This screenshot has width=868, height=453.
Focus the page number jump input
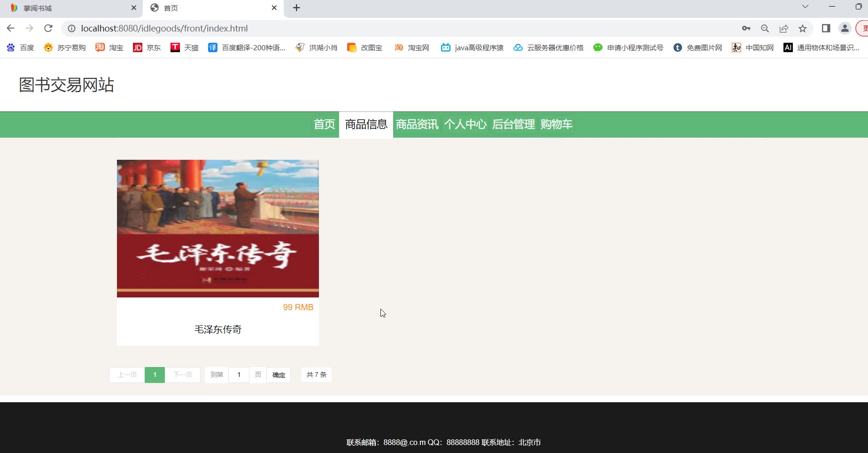click(x=239, y=375)
